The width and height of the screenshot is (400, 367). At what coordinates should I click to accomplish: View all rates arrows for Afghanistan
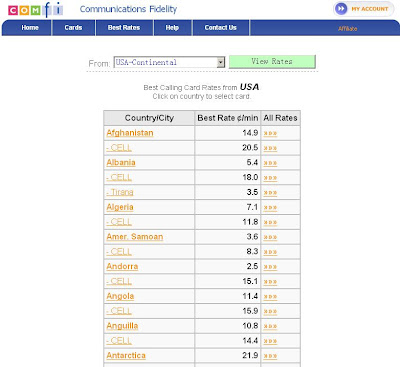click(x=270, y=134)
